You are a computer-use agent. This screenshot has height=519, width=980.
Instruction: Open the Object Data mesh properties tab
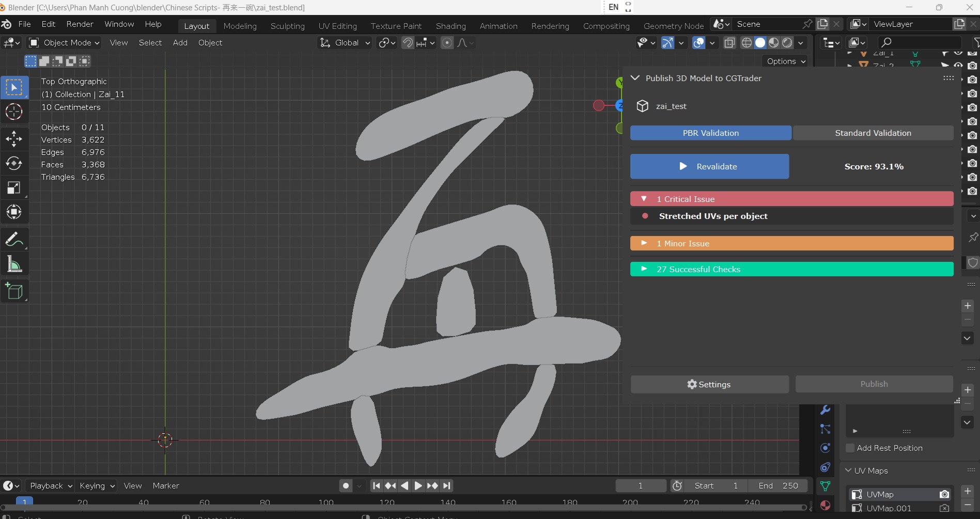825,486
